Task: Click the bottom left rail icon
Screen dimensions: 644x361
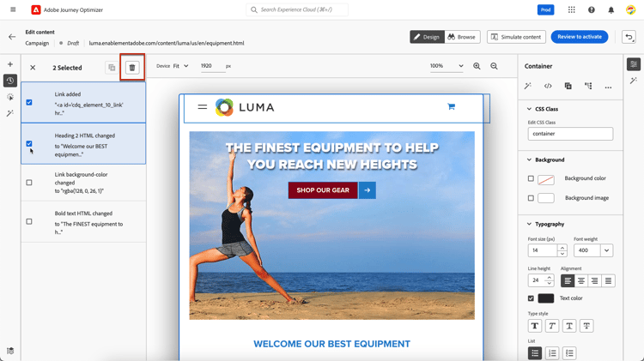Action: click(10, 351)
